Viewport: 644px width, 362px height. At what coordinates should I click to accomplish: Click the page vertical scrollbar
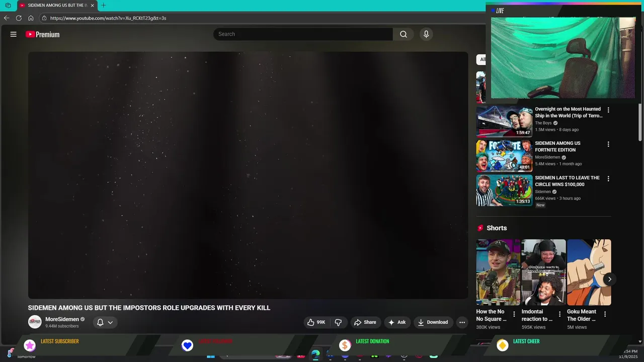pos(640,122)
